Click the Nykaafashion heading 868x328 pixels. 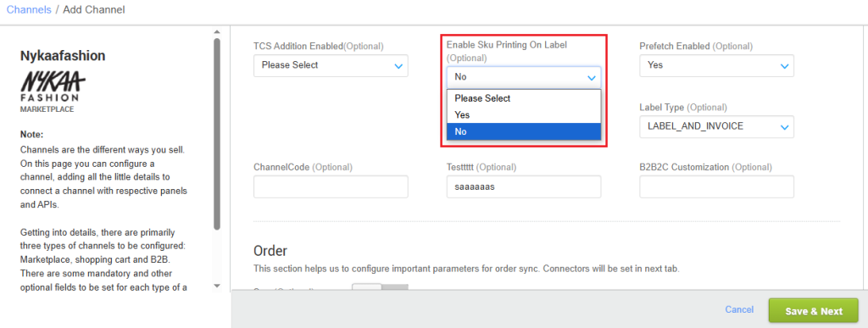[x=63, y=55]
